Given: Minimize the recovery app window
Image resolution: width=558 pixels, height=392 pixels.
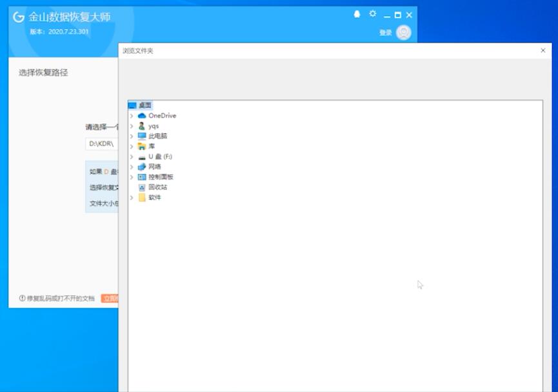Looking at the screenshot, I should 387,15.
